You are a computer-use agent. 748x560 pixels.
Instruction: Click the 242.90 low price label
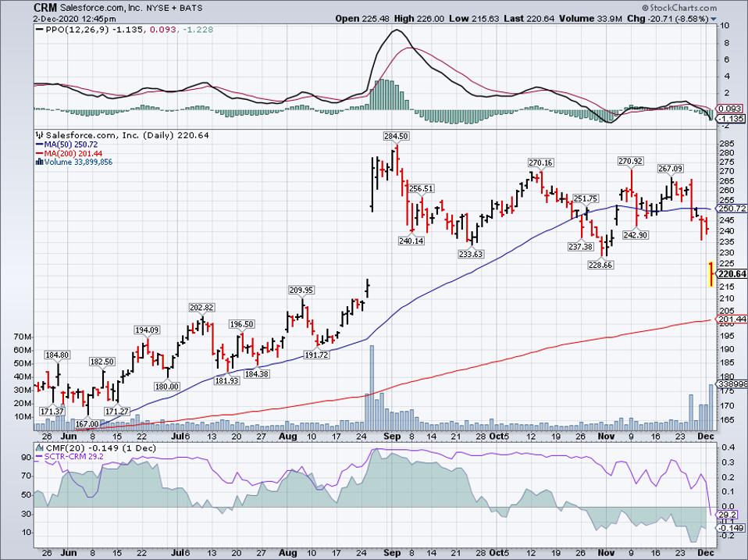point(635,235)
